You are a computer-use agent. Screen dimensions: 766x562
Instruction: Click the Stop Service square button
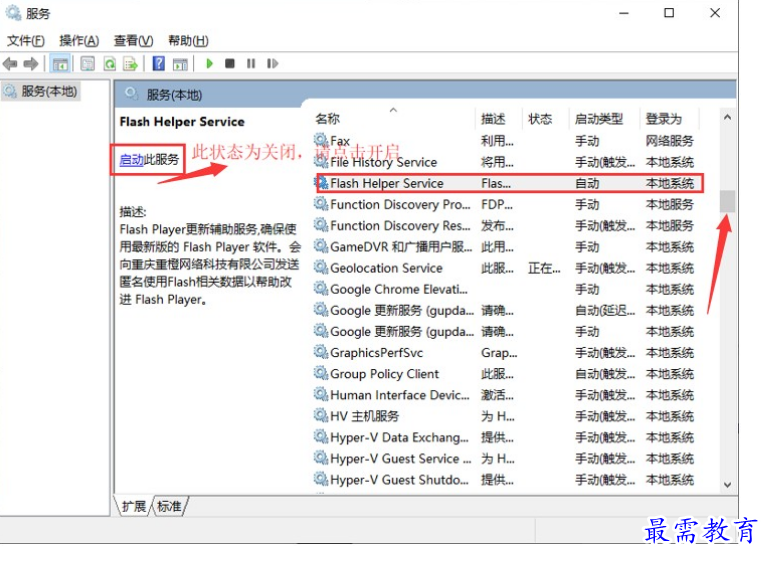(230, 64)
